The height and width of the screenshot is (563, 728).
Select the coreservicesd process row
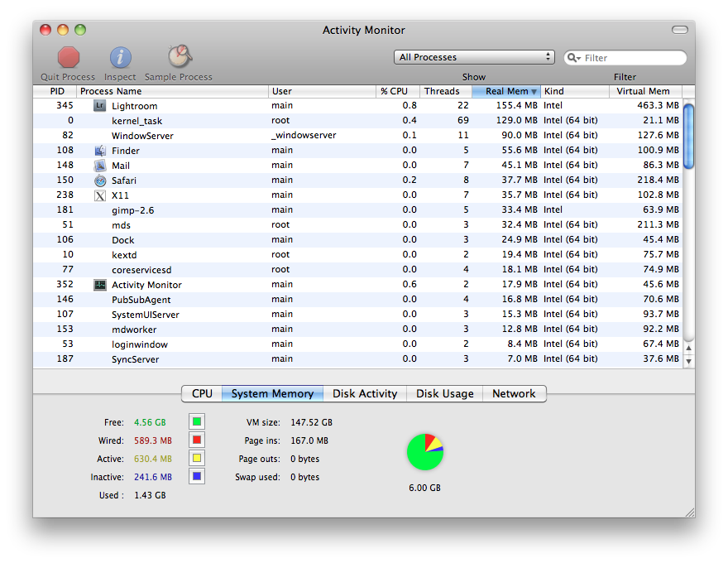pyautogui.click(x=358, y=269)
